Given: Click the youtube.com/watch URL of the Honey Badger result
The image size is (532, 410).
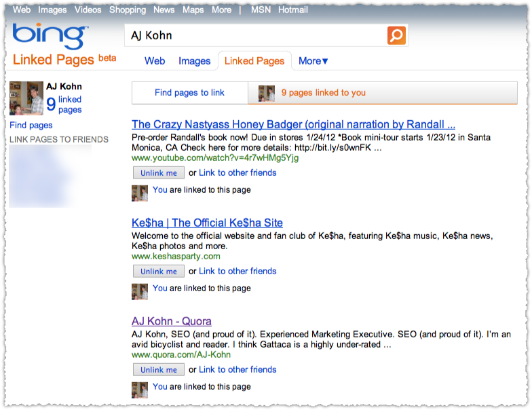Looking at the screenshot, I should click(215, 157).
